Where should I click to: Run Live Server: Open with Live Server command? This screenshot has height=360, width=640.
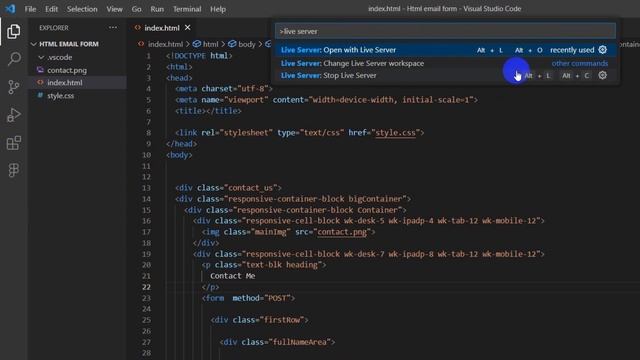click(x=445, y=50)
